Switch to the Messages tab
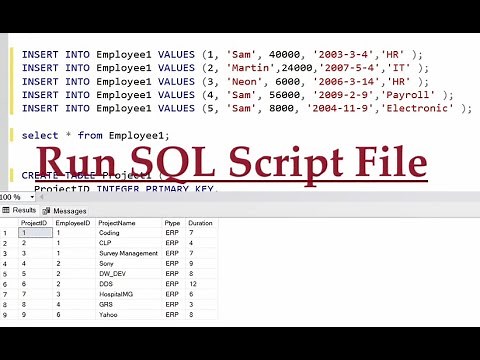 [64, 211]
